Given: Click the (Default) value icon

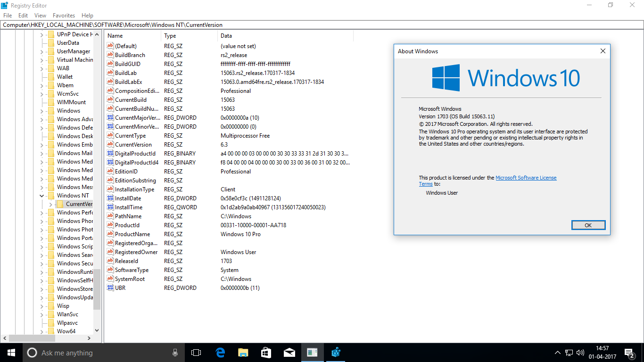Looking at the screenshot, I should click(x=111, y=46).
